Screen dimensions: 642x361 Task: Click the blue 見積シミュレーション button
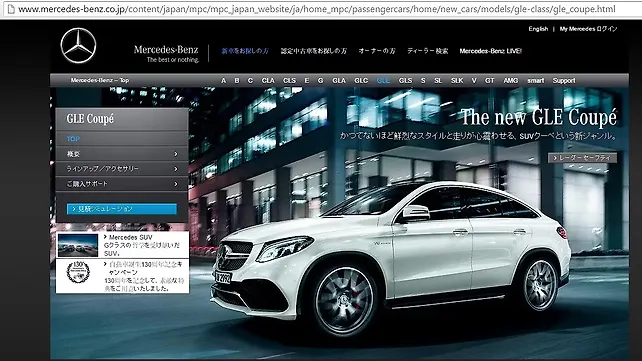click(122, 209)
